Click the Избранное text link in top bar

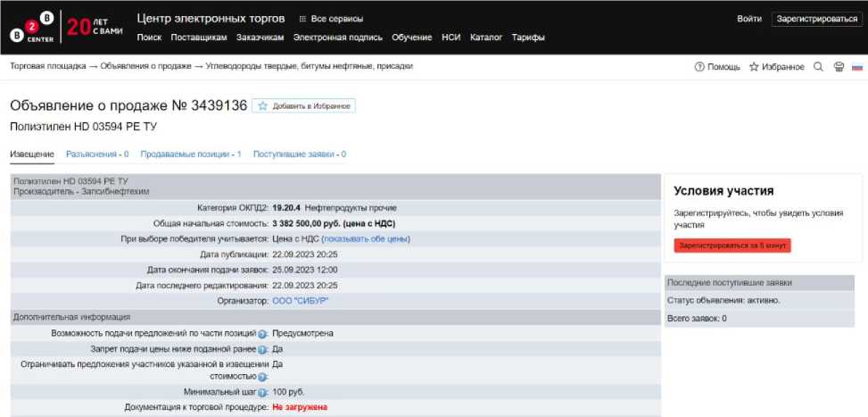(x=782, y=67)
